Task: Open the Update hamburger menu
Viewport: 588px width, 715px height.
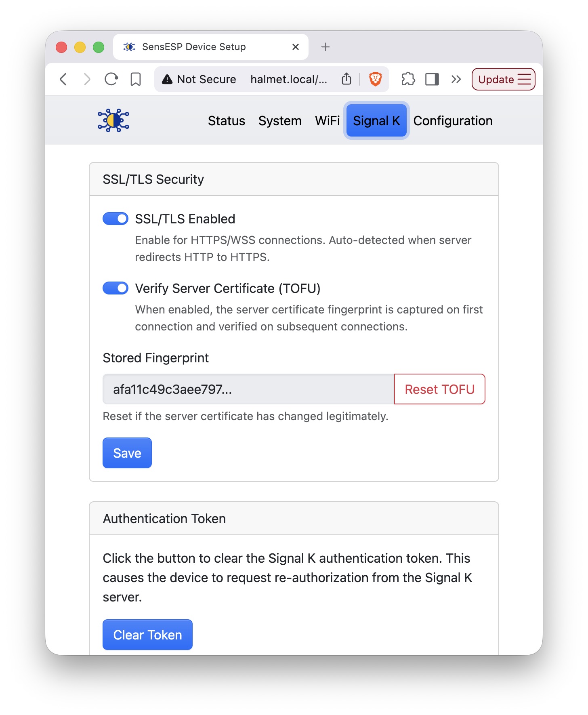Action: click(503, 79)
